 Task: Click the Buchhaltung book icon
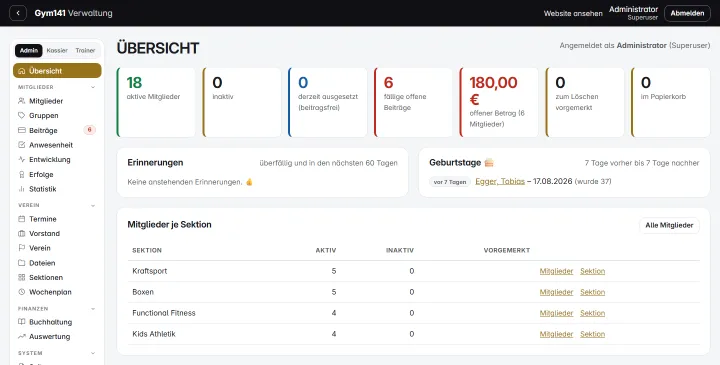22,322
